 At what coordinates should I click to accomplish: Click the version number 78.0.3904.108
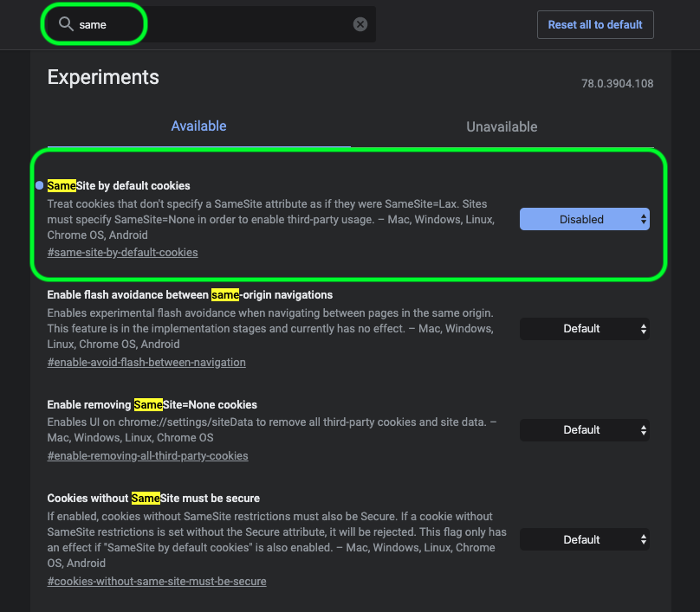point(617,84)
